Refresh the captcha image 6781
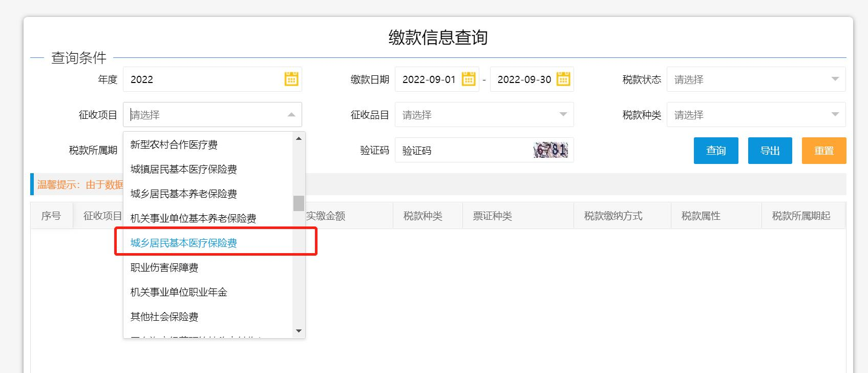 [x=551, y=150]
